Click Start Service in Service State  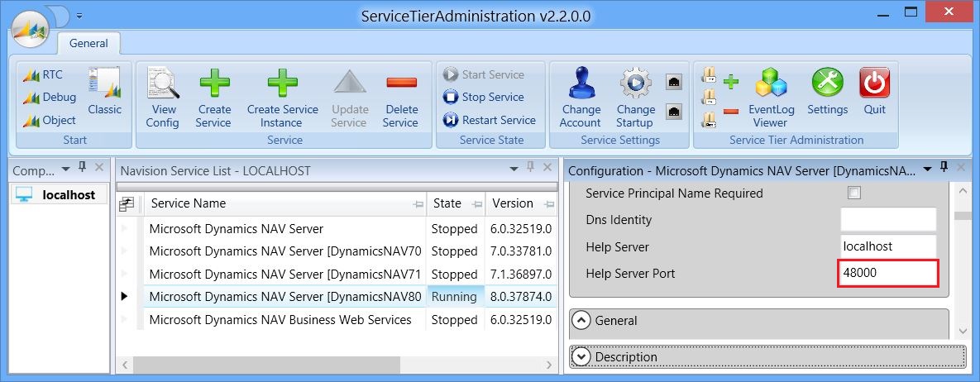pos(484,74)
